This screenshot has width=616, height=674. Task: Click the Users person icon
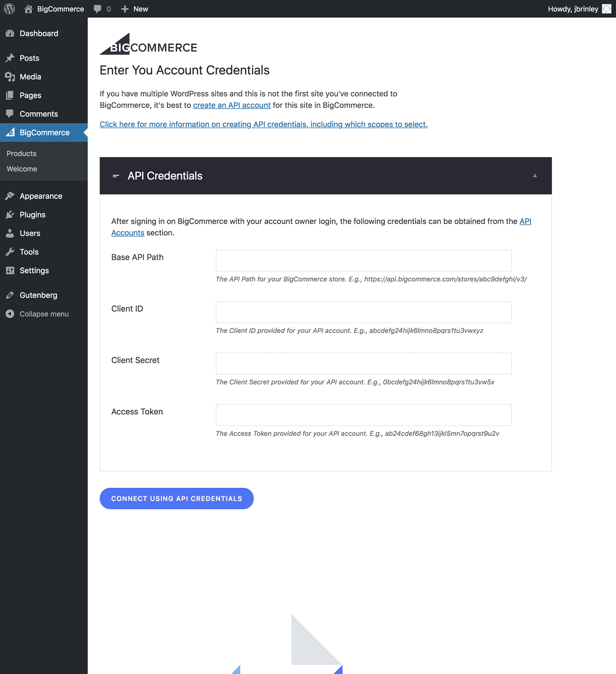point(10,234)
